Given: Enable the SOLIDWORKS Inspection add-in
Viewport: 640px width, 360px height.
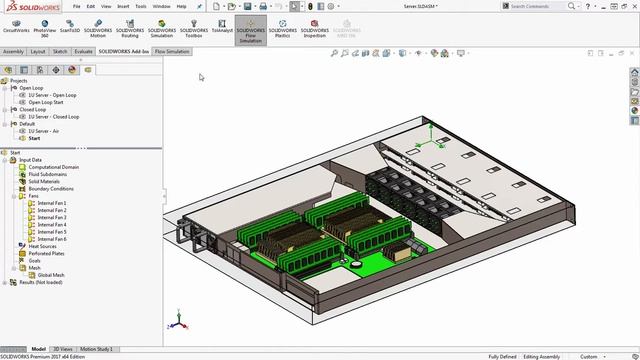Looking at the screenshot, I should (x=315, y=29).
